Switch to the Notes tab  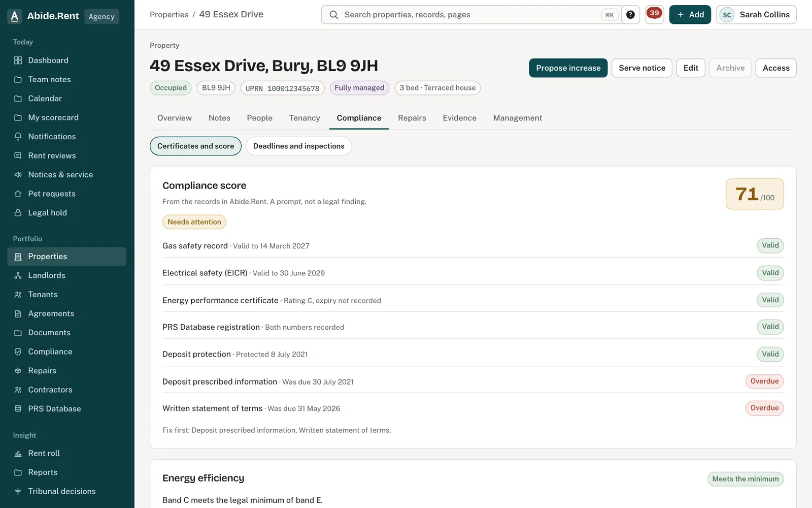click(219, 118)
